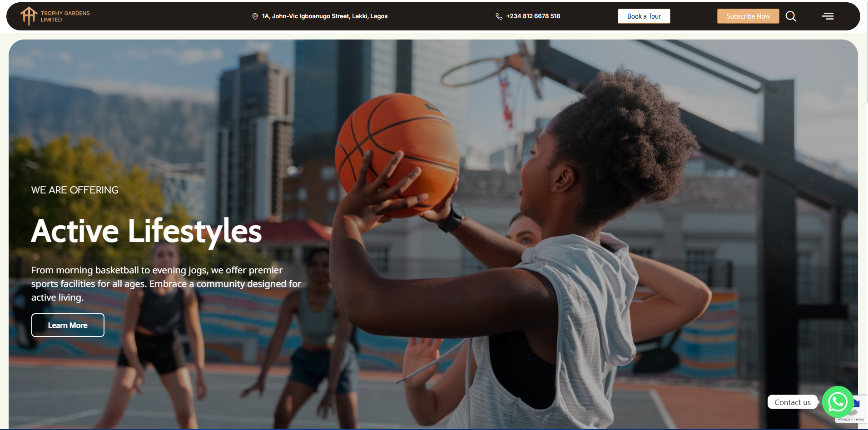Select the Learn More button
Image resolution: width=868 pixels, height=430 pixels.
tap(68, 325)
